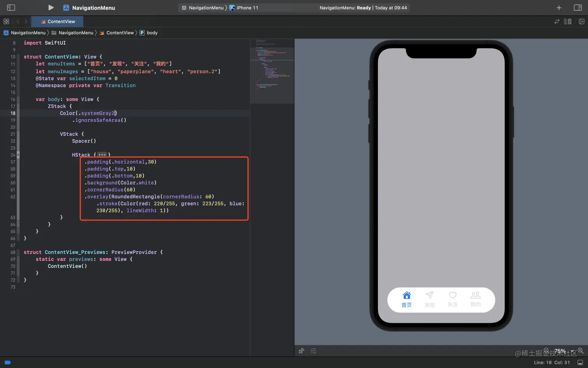Select NavigationMenu project in breadcrumb
The height and width of the screenshot is (368, 588).
pos(24,33)
